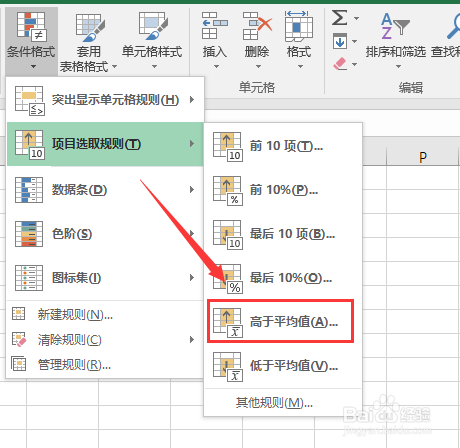The width and height of the screenshot is (460, 448).
Task: Open the AutoSum dropdown arrow
Action: point(356,18)
